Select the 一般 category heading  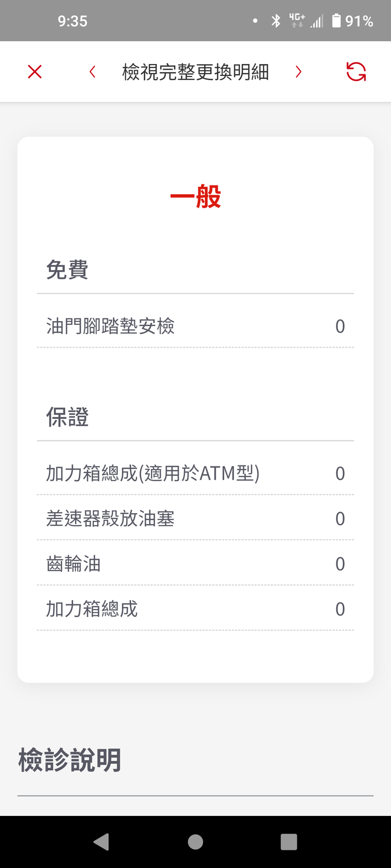coord(195,196)
